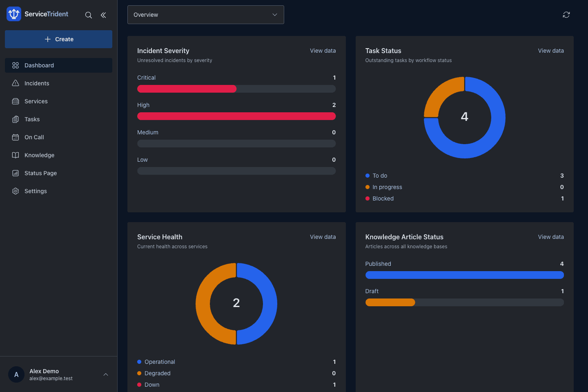Select On Call in sidebar
Viewport: 588px width, 392px height.
coord(58,137)
